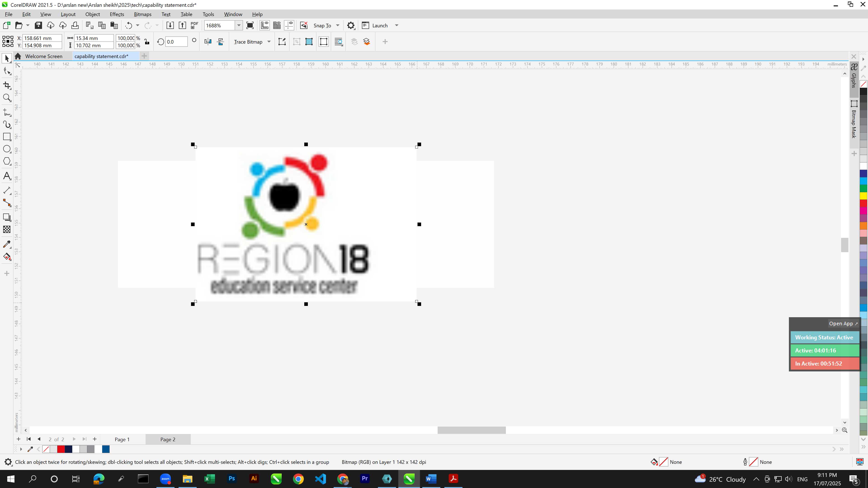The width and height of the screenshot is (868, 488).
Task: Toggle snapping off icon
Action: tap(304, 26)
